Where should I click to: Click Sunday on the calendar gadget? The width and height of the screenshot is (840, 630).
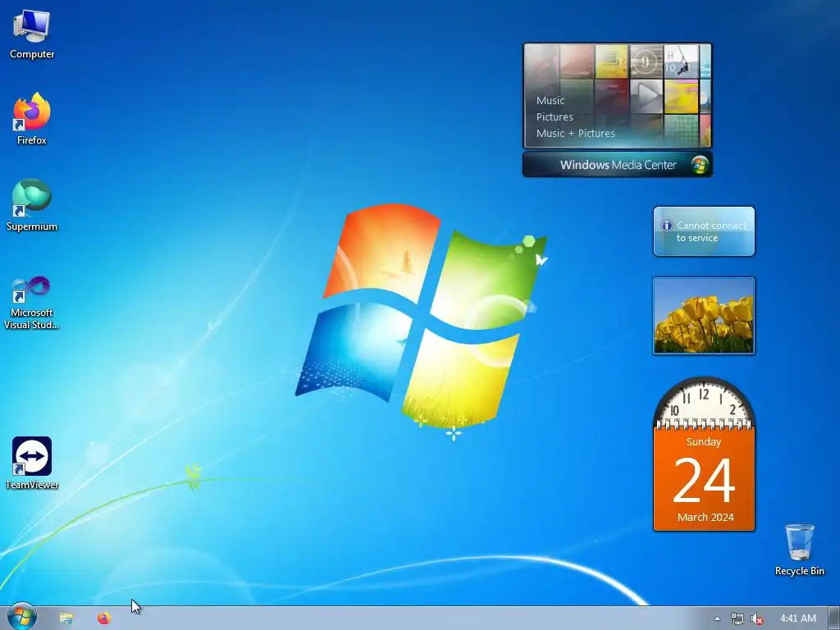tap(703, 442)
